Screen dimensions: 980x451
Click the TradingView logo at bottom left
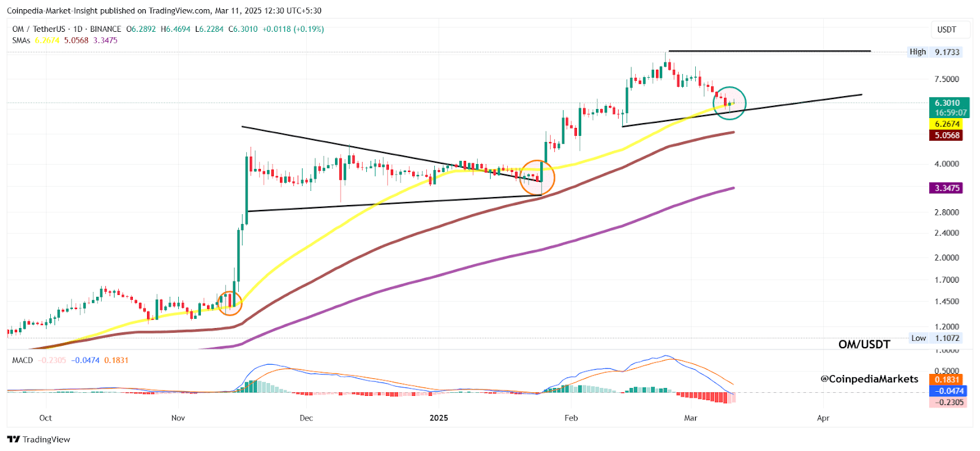click(x=39, y=439)
